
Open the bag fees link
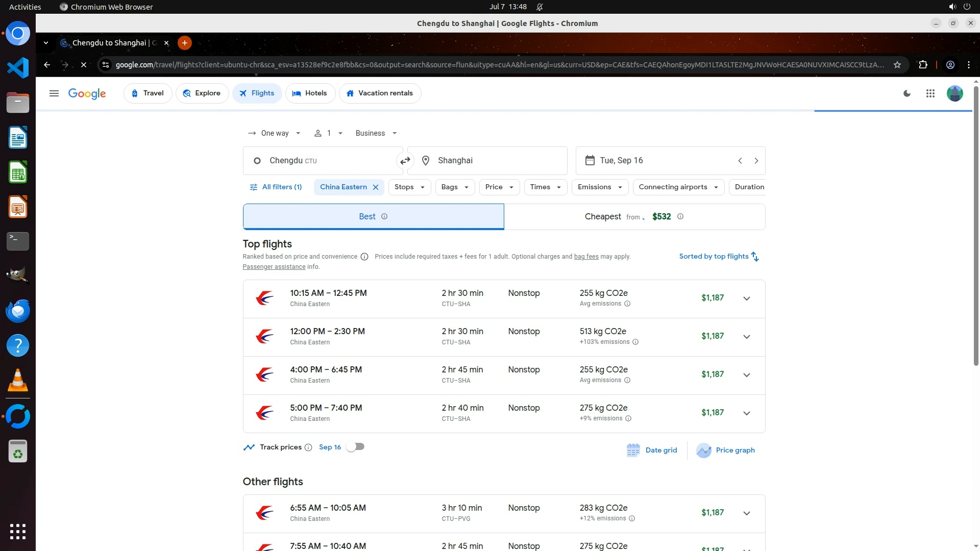[x=586, y=257]
